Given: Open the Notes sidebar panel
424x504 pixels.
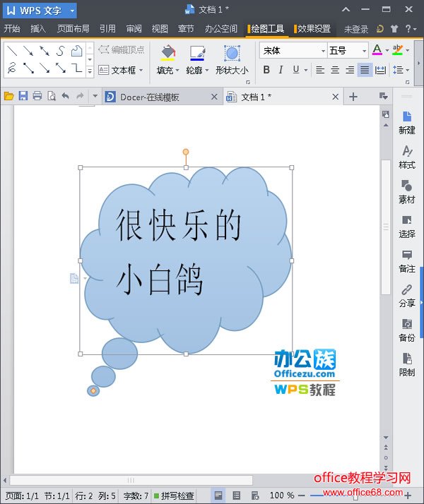Looking at the screenshot, I should coord(407,261).
